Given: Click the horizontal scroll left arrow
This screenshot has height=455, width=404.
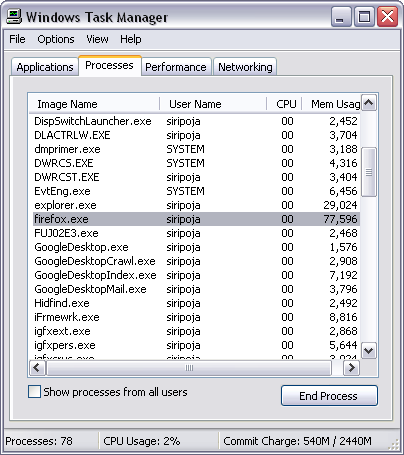Looking at the screenshot, I should coord(37,368).
